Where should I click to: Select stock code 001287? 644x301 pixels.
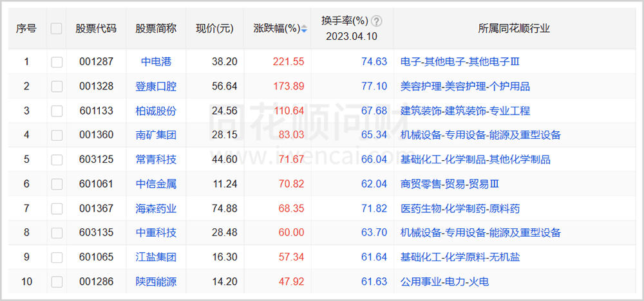[x=96, y=62]
